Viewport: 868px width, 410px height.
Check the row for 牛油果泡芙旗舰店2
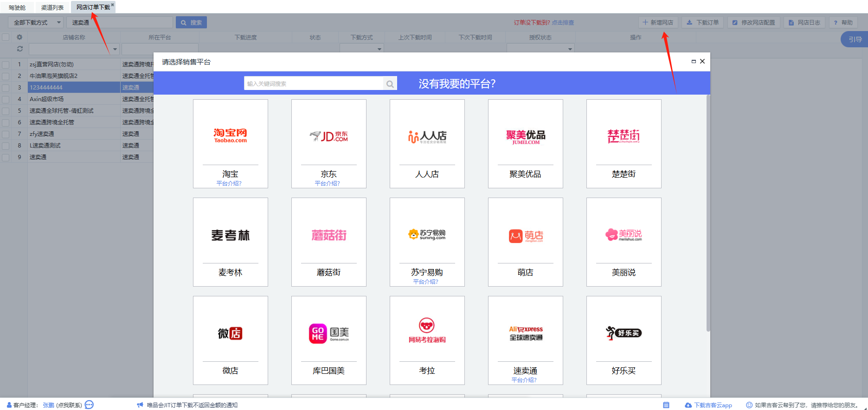[x=6, y=76]
